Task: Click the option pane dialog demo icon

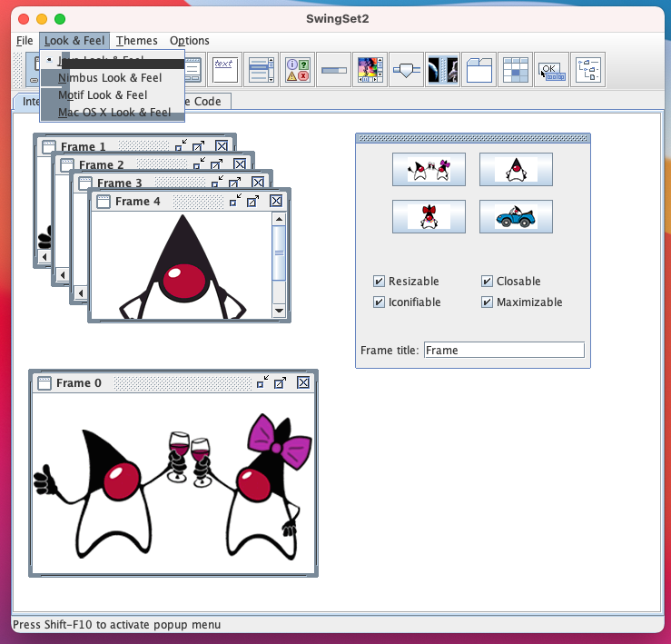Action: click(x=299, y=69)
